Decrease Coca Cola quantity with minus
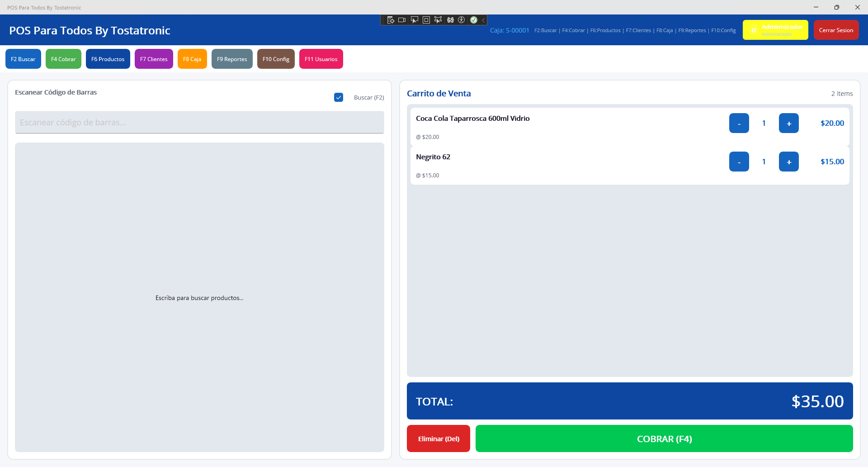This screenshot has width=868, height=467. click(x=739, y=123)
